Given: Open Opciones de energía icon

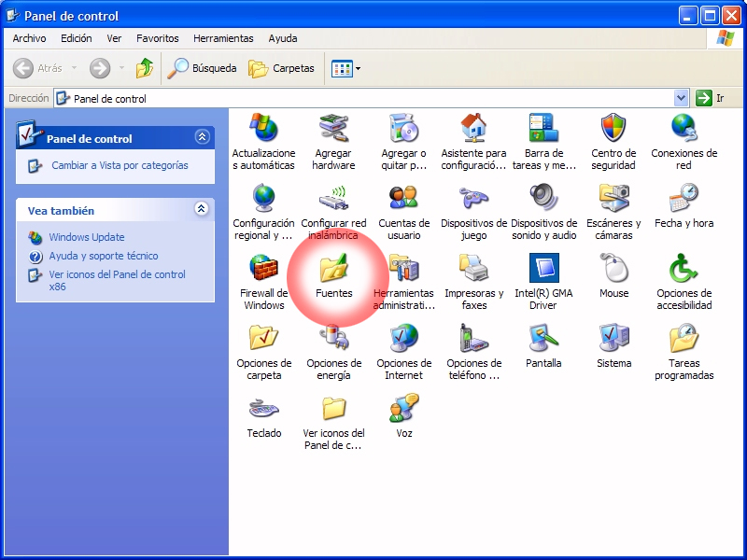Looking at the screenshot, I should (333, 338).
